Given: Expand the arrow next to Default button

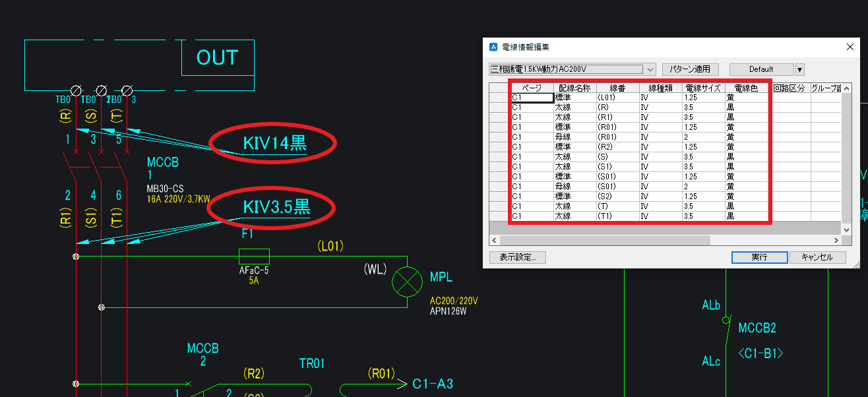Looking at the screenshot, I should pos(799,69).
